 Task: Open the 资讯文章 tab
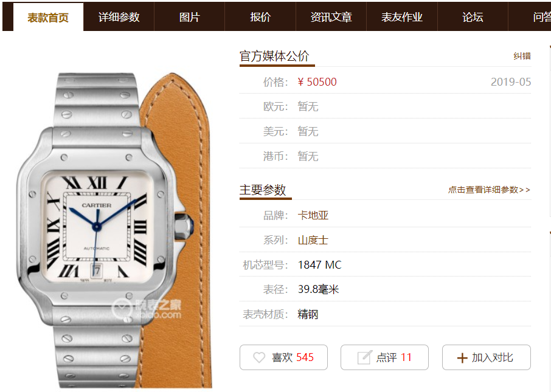(331, 17)
